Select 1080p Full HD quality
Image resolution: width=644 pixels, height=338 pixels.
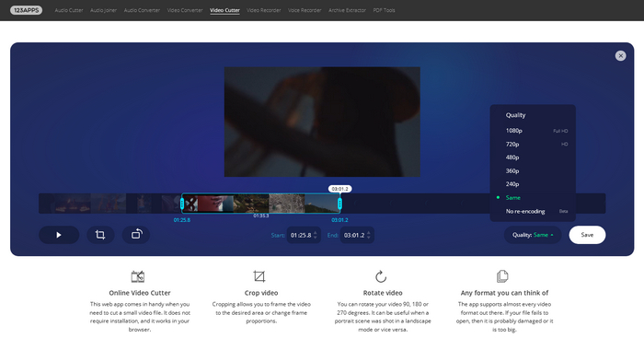click(533, 131)
